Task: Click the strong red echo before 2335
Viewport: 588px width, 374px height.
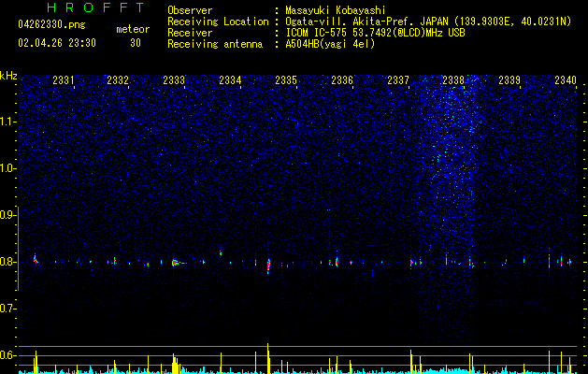Action: coord(268,264)
